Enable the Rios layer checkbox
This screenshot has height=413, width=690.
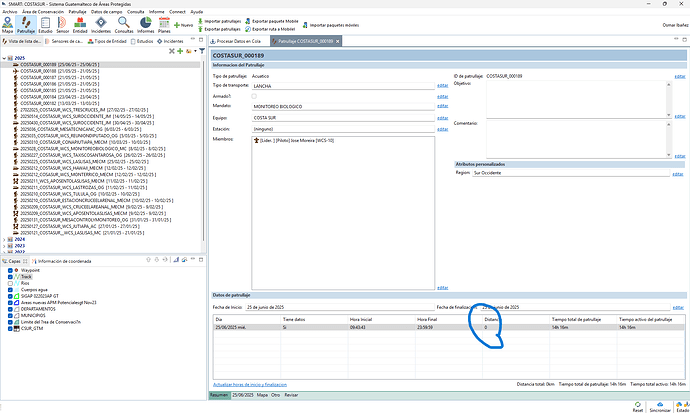pyautogui.click(x=11, y=283)
